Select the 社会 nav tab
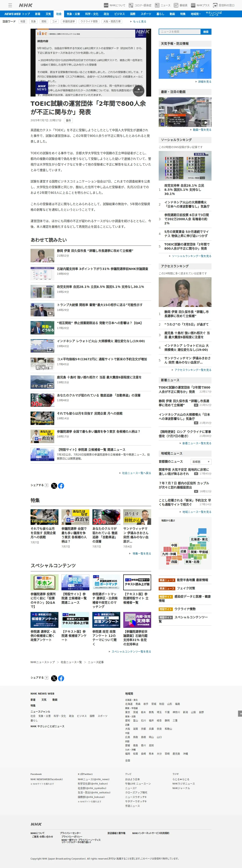The image size is (242, 868). [x=59, y=14]
